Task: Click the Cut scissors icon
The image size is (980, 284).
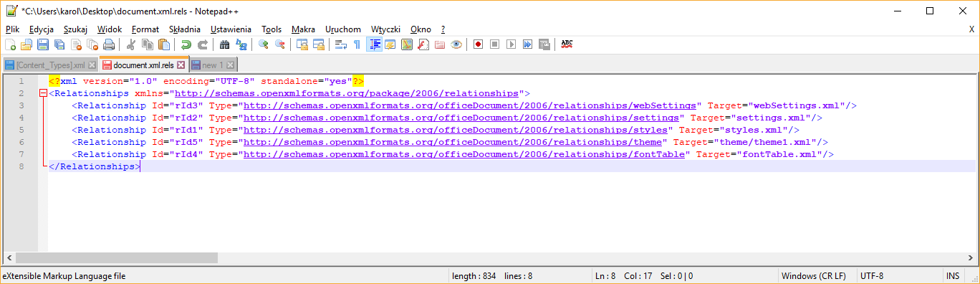Action: tap(130, 44)
